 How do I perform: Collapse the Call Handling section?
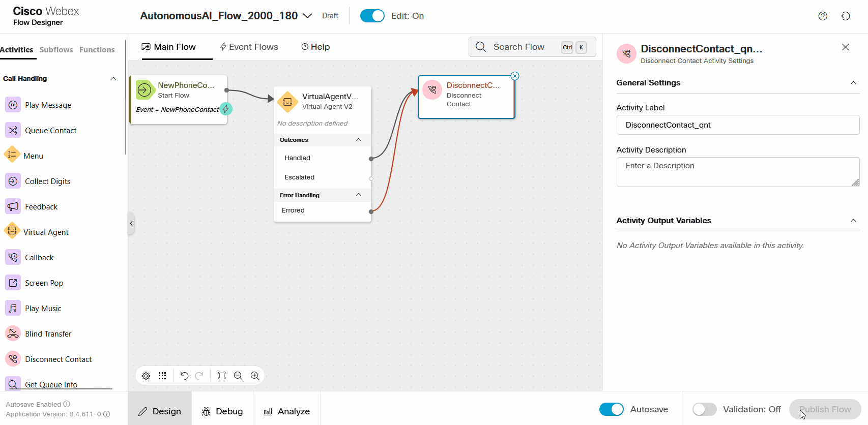pos(113,79)
